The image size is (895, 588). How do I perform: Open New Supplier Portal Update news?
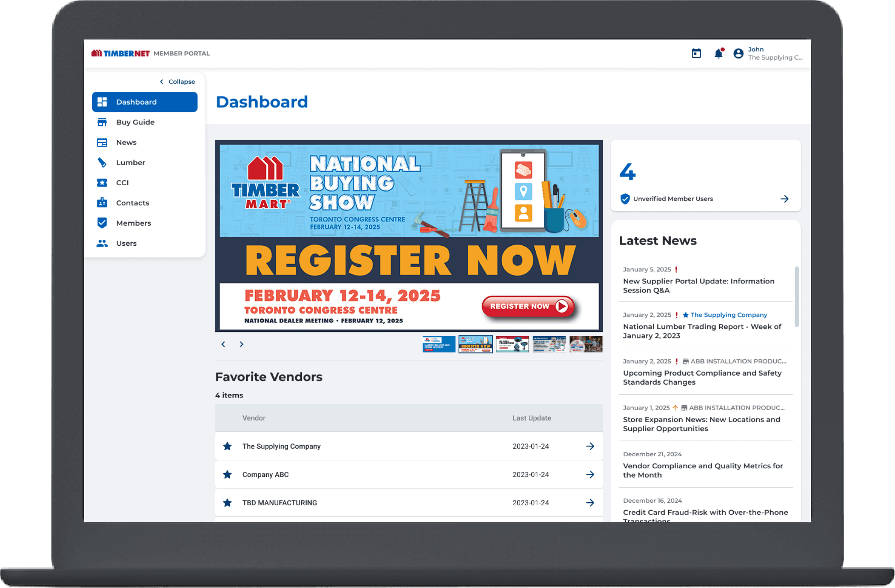[x=698, y=286]
